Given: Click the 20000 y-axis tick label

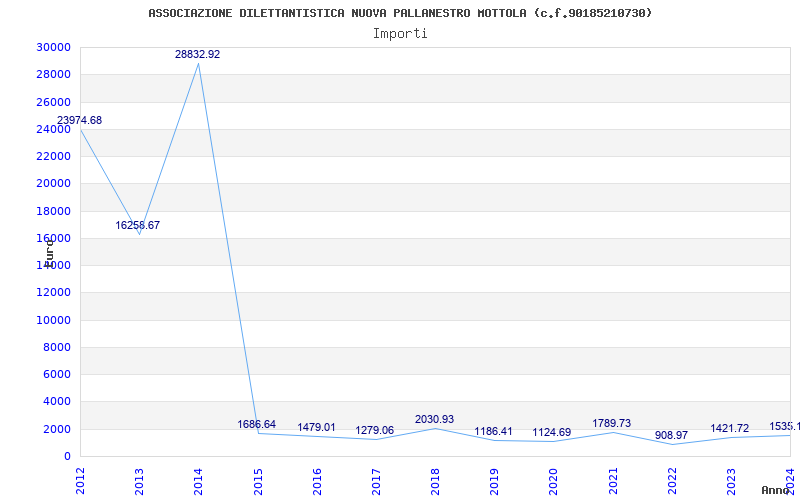Looking at the screenshot, I should pos(53,183).
